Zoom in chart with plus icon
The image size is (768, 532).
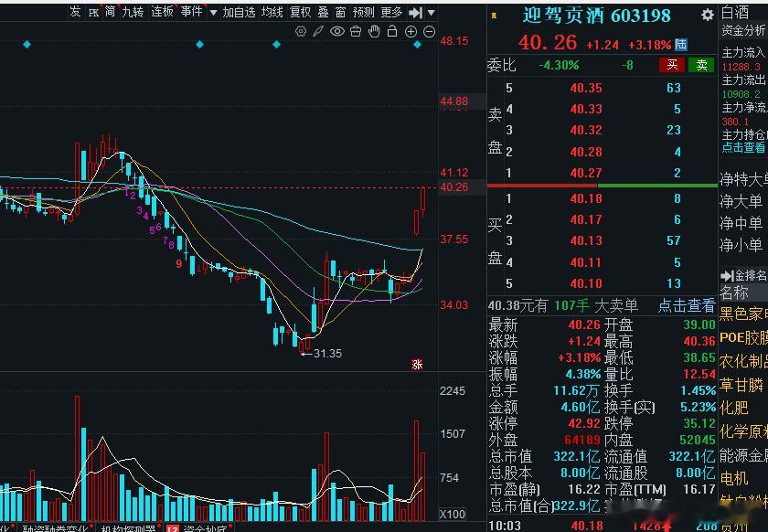[x=411, y=32]
